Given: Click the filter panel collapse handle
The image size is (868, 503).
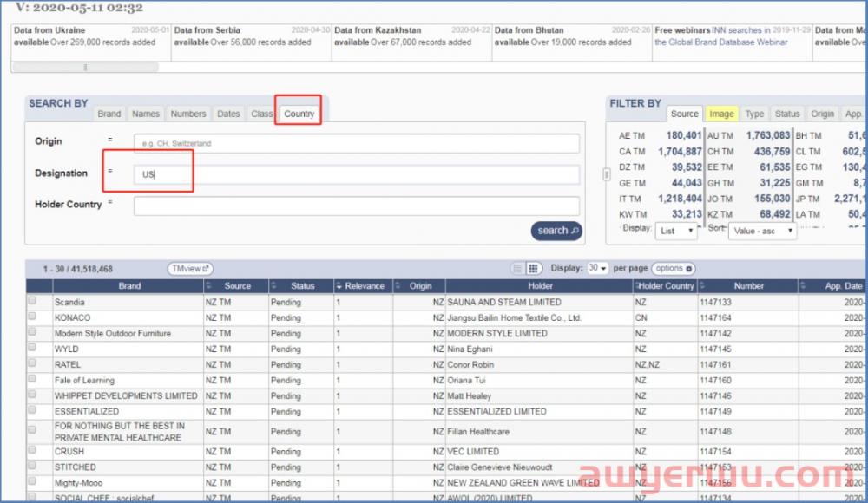Looking at the screenshot, I should tap(607, 175).
